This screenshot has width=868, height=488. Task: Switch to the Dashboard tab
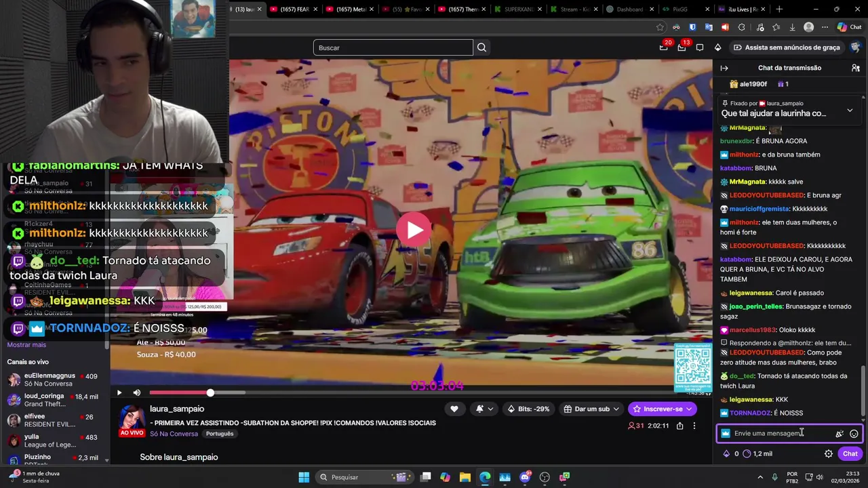(629, 9)
